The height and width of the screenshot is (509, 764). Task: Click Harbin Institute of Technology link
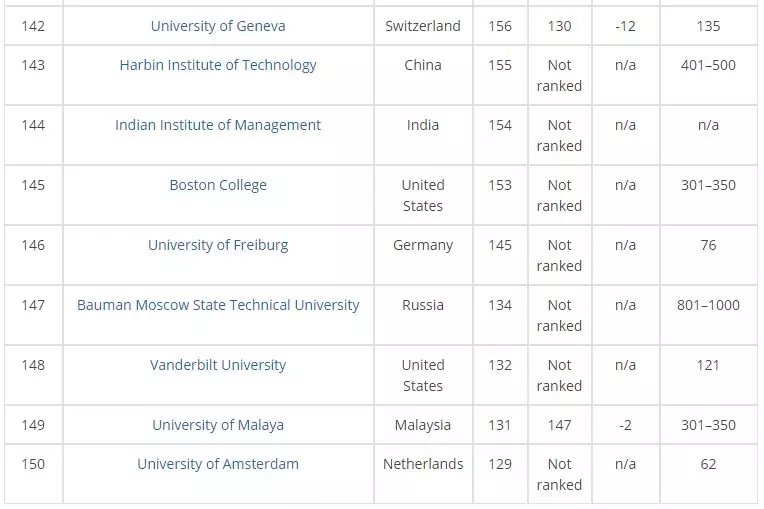[x=218, y=65]
